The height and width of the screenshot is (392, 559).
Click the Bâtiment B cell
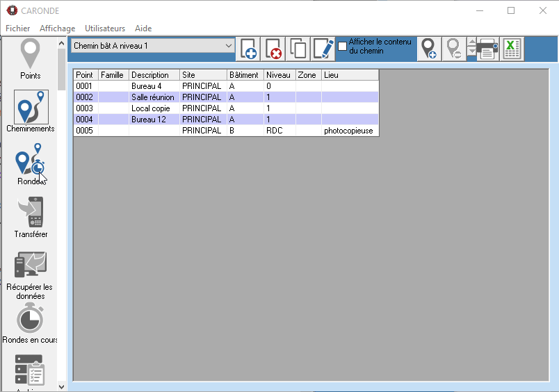pos(245,131)
